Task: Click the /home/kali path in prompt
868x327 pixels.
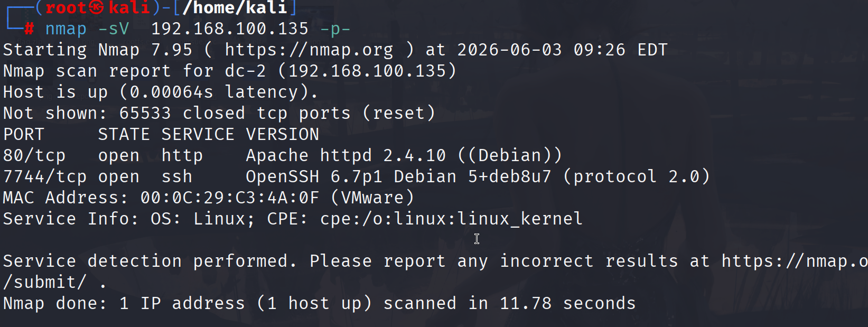Action: 235,7
